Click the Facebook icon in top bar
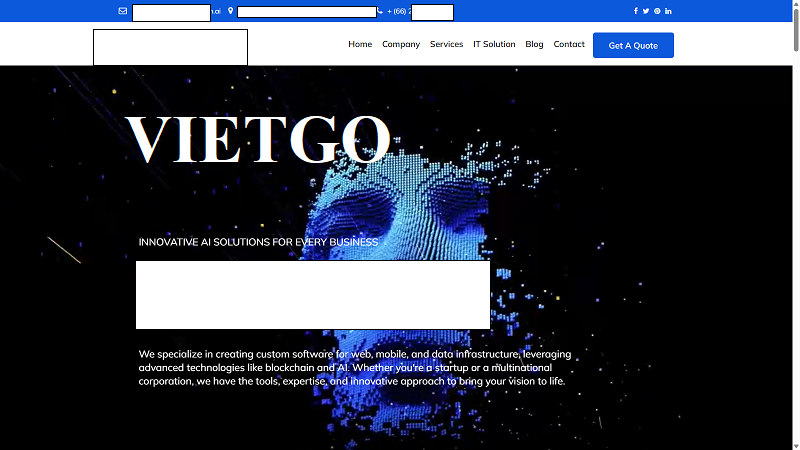Viewport: 800px width, 450px height. 635,11
